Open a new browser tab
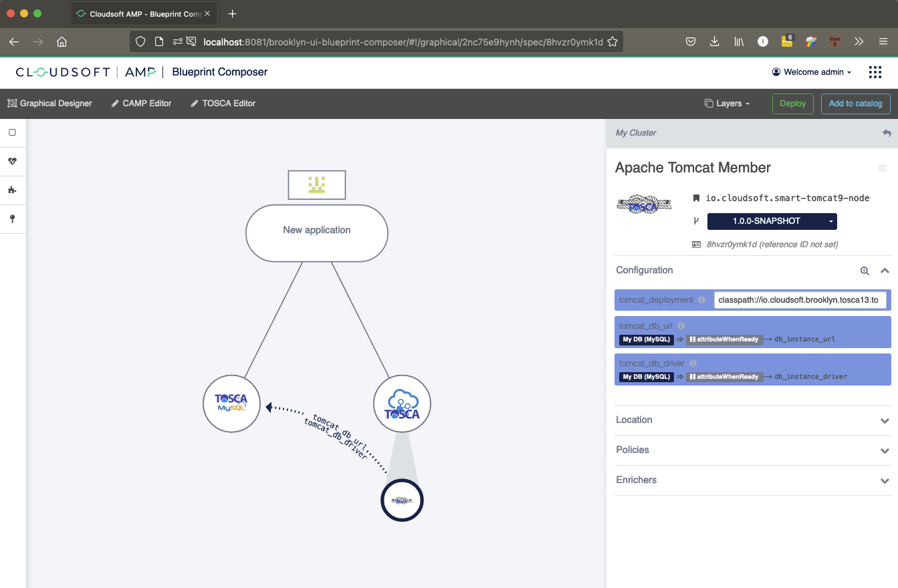 coord(232,14)
